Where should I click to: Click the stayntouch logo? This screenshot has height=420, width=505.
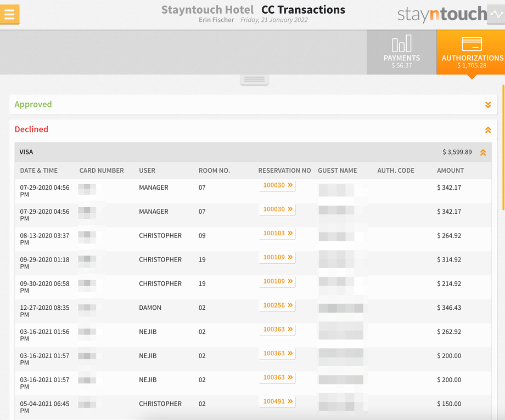coord(442,14)
